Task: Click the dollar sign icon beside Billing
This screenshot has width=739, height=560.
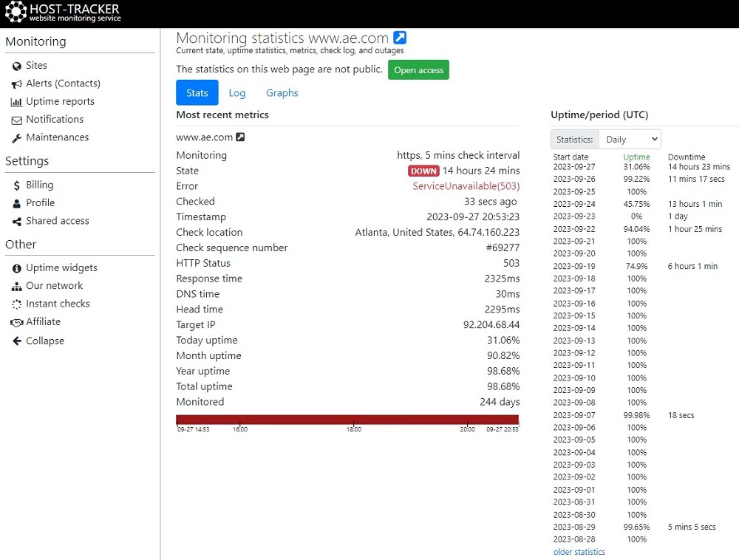Action: pyautogui.click(x=17, y=185)
